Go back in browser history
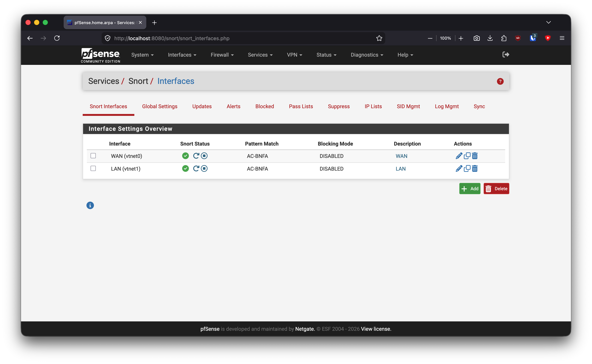Viewport: 592px width, 364px height. tap(30, 38)
